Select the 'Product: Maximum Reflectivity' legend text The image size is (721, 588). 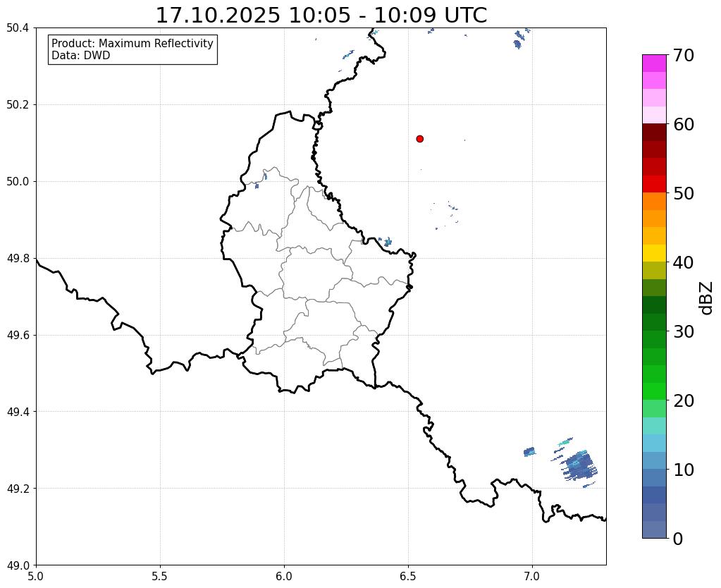pos(133,43)
